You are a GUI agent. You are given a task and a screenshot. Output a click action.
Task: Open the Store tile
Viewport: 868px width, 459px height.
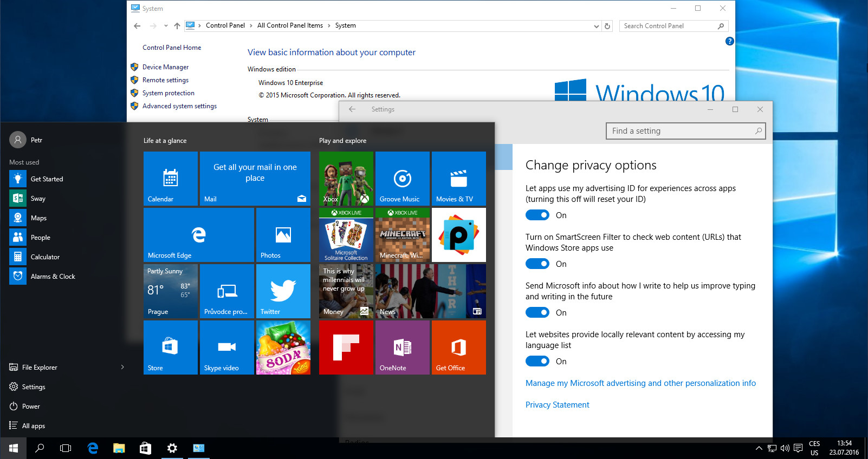[x=171, y=347]
